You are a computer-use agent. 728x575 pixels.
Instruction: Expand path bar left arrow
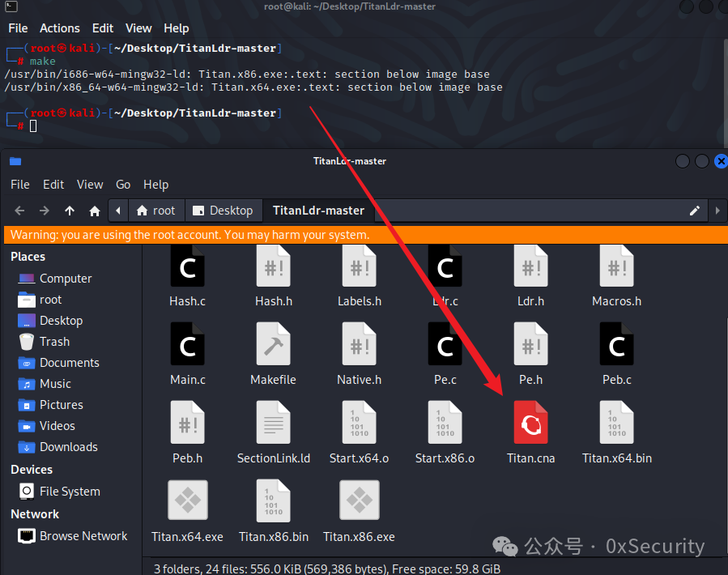pyautogui.click(x=118, y=211)
